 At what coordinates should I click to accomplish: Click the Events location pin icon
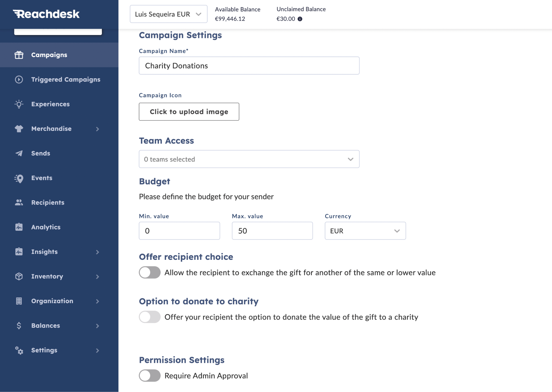point(19,178)
